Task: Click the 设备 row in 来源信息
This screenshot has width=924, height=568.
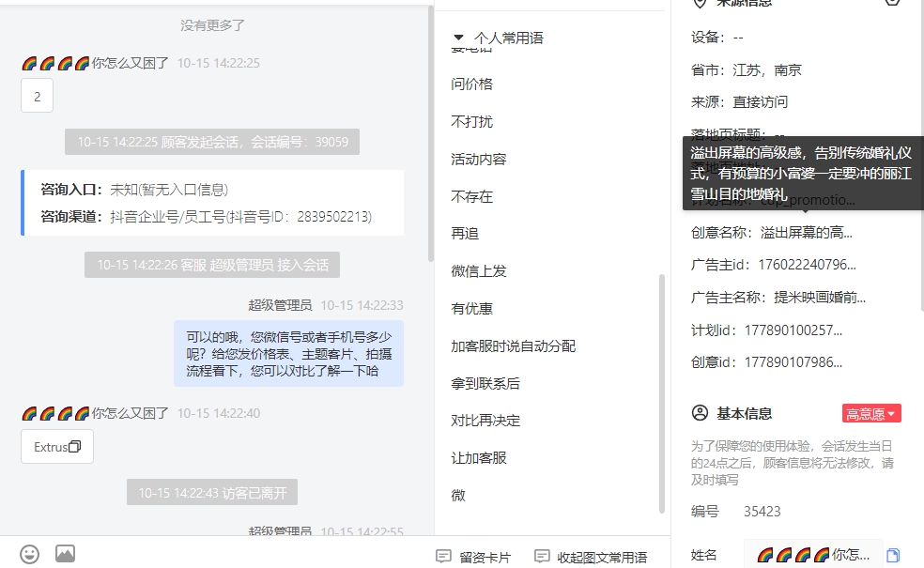Action: point(717,38)
